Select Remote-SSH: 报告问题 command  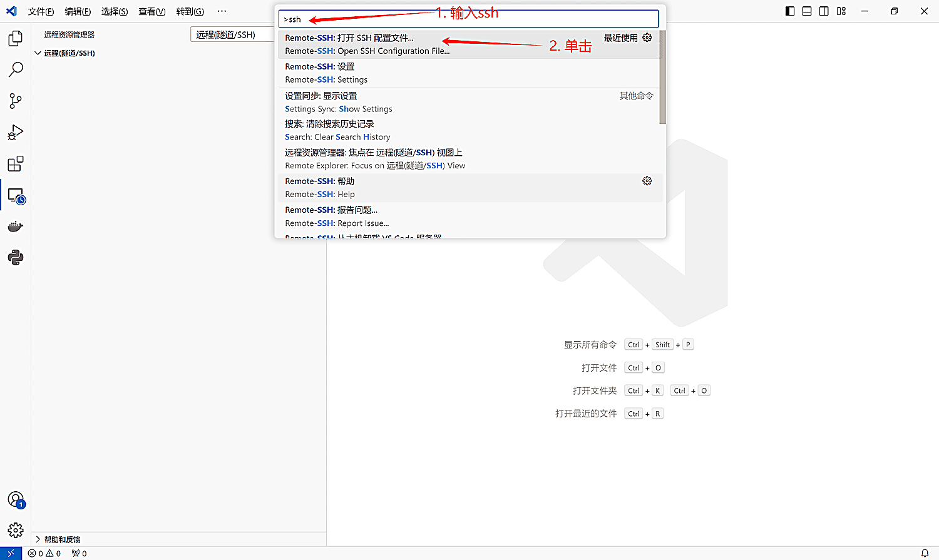point(468,216)
